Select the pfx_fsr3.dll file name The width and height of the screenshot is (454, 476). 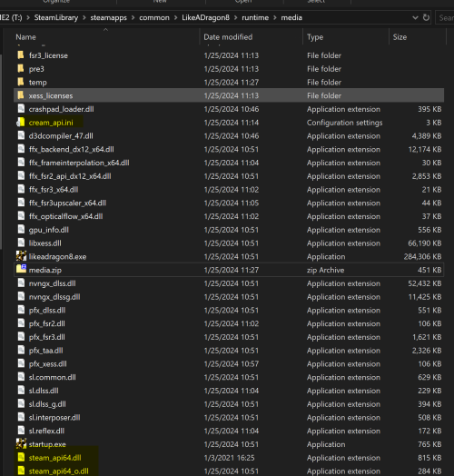point(46,337)
